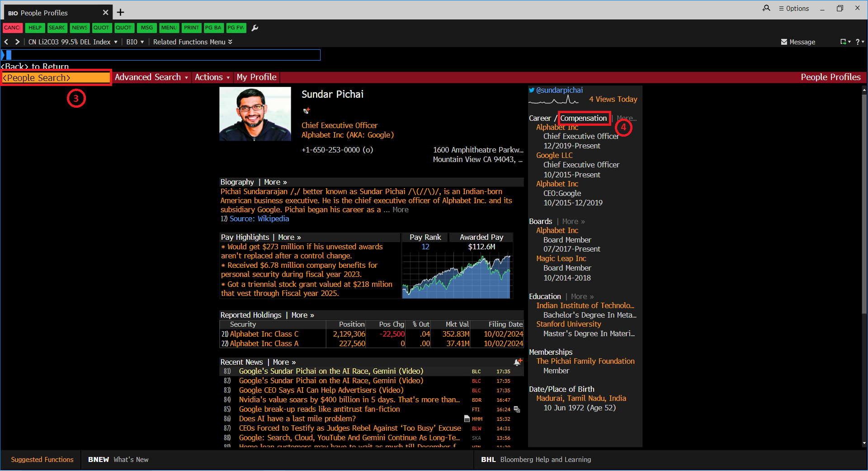868x471 pixels.
Task: Click the green NEWS key
Action: 80,28
